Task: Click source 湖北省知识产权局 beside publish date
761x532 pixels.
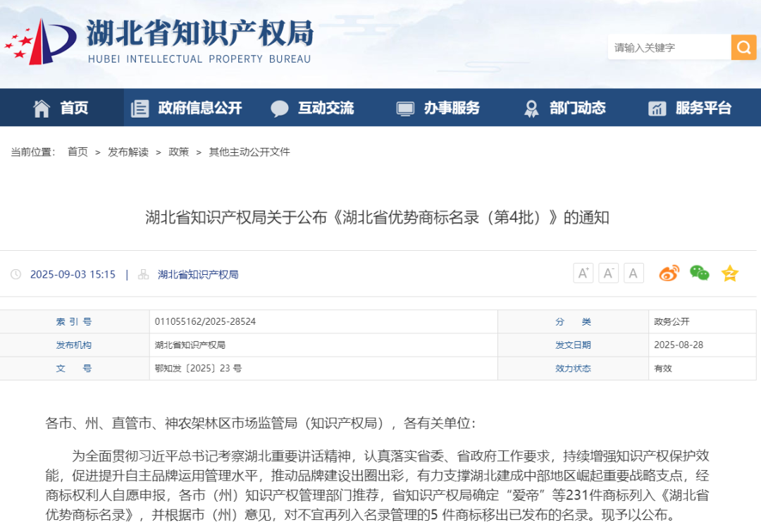Action: pos(198,275)
